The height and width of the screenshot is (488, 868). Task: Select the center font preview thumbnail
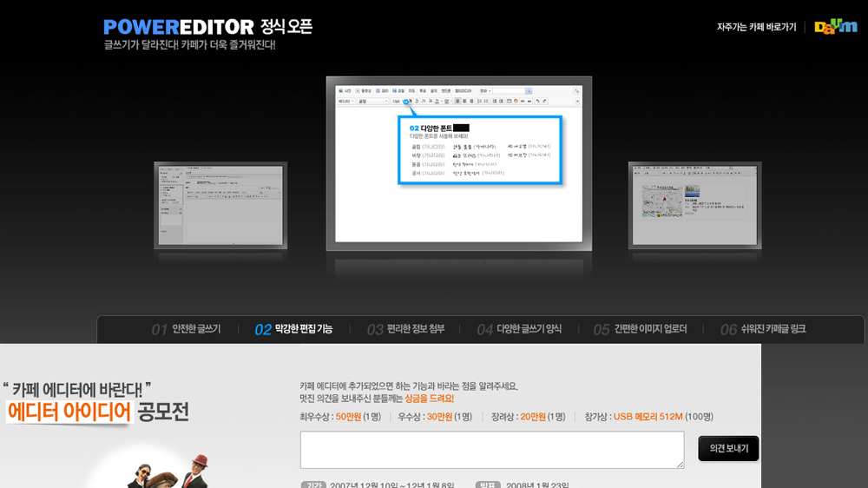click(459, 163)
